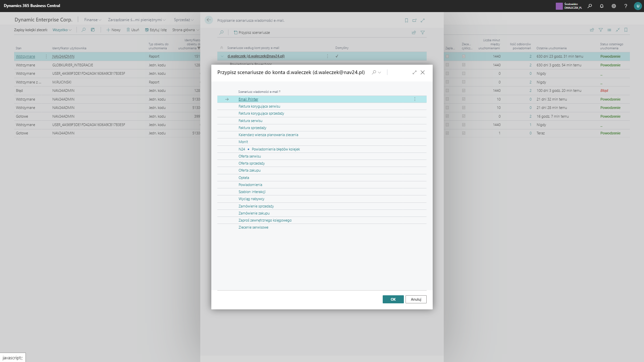Open d.waleczek account link in scenario list
This screenshot has width=644, height=362.
[x=256, y=56]
